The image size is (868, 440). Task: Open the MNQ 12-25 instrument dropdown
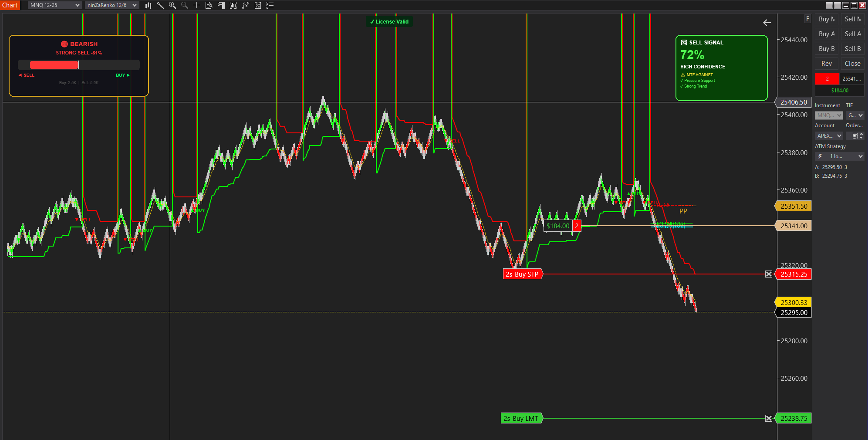[x=55, y=5]
